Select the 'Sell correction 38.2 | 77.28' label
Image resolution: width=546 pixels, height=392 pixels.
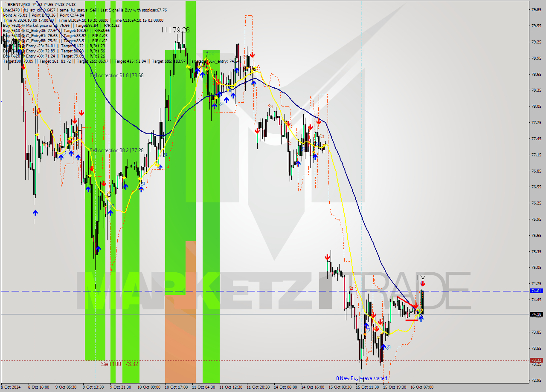(x=116, y=150)
